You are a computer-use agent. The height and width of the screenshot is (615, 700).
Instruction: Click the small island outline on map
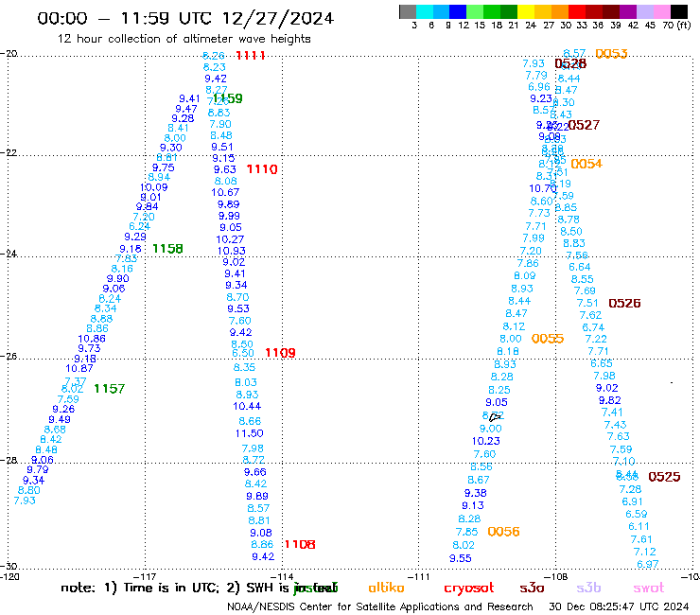coord(495,417)
